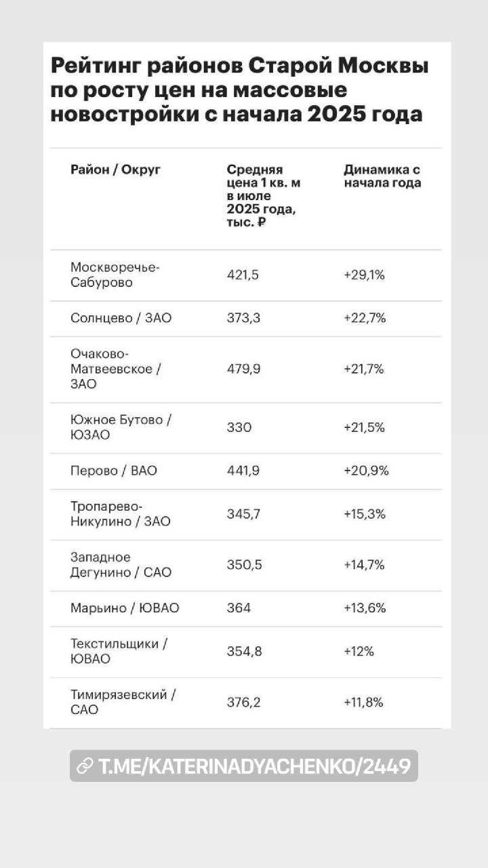
Task: Click the Район / Округ column header
Action: [116, 170]
